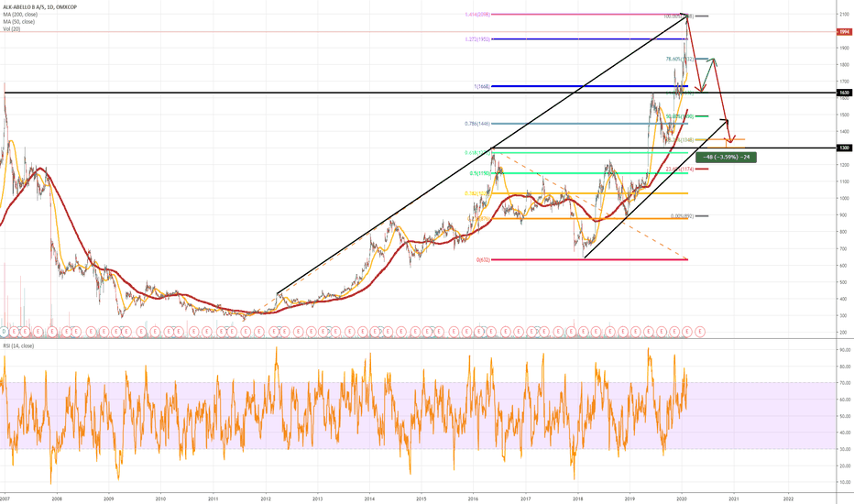This screenshot has height=504, width=854.
Task: Select the black 1300 price axis label
Action: tap(845, 148)
